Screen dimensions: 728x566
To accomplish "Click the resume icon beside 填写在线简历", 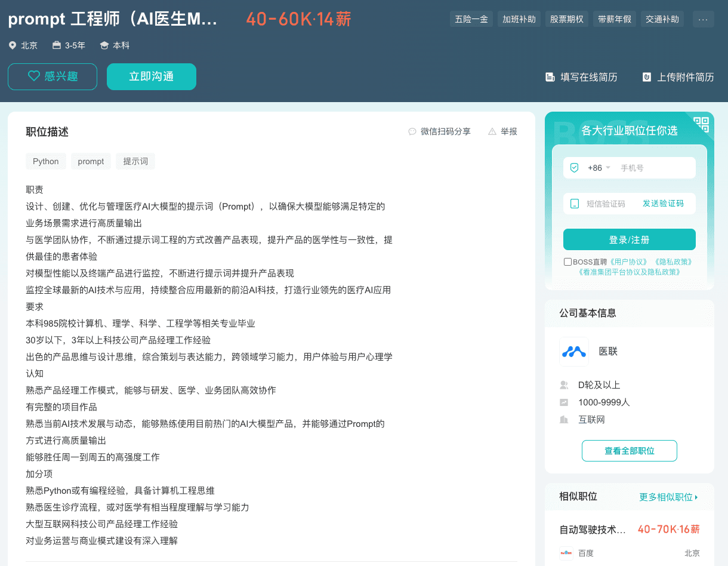I will [x=550, y=76].
